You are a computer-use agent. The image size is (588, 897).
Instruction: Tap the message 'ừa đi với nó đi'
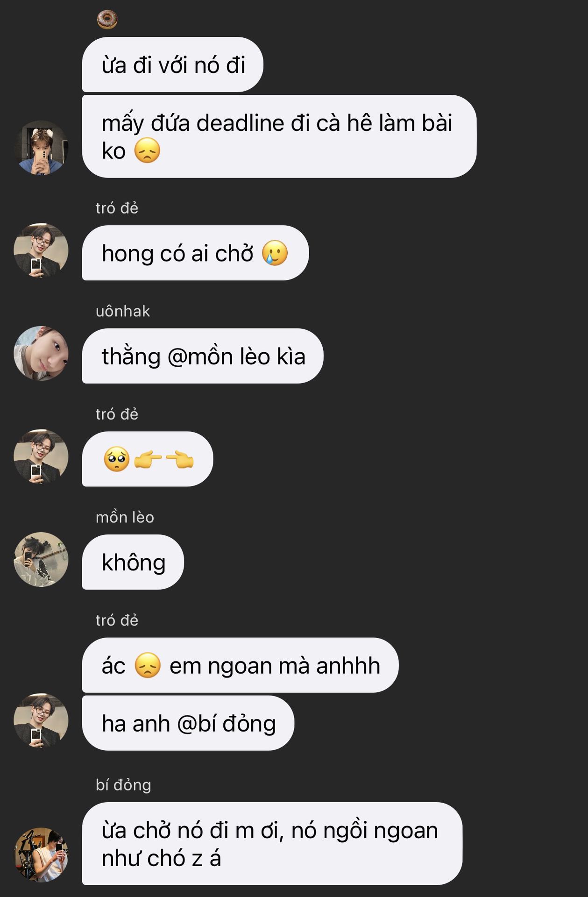(x=173, y=64)
